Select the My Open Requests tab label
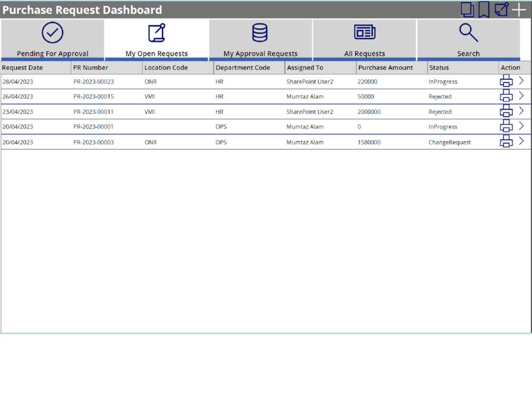The height and width of the screenshot is (399, 532). pyautogui.click(x=156, y=54)
